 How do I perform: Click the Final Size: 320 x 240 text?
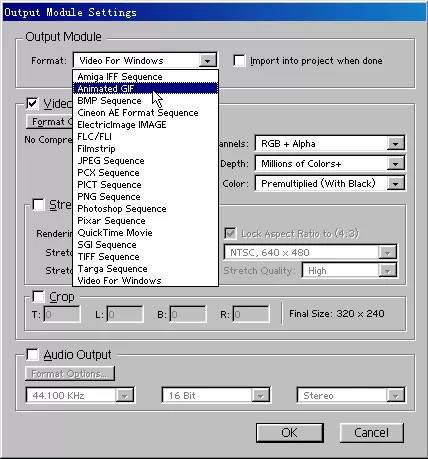tap(337, 314)
